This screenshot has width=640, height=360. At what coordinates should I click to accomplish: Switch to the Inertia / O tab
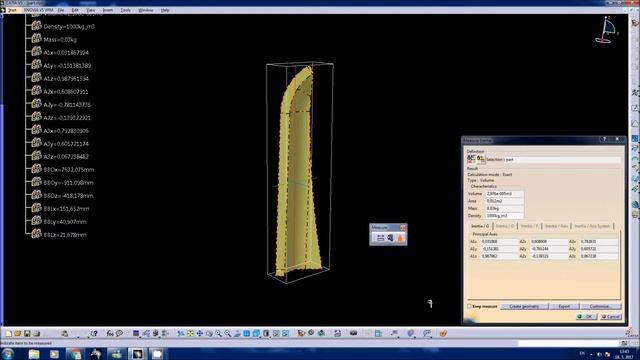(x=505, y=226)
